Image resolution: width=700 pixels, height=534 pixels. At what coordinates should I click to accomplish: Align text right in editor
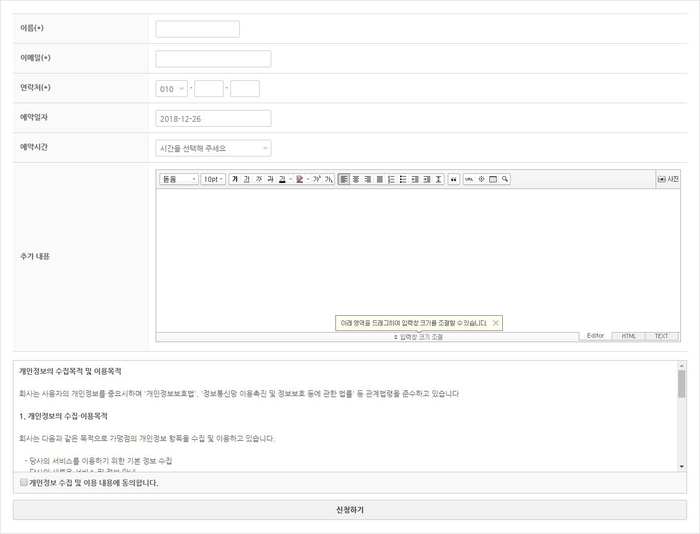coord(368,179)
